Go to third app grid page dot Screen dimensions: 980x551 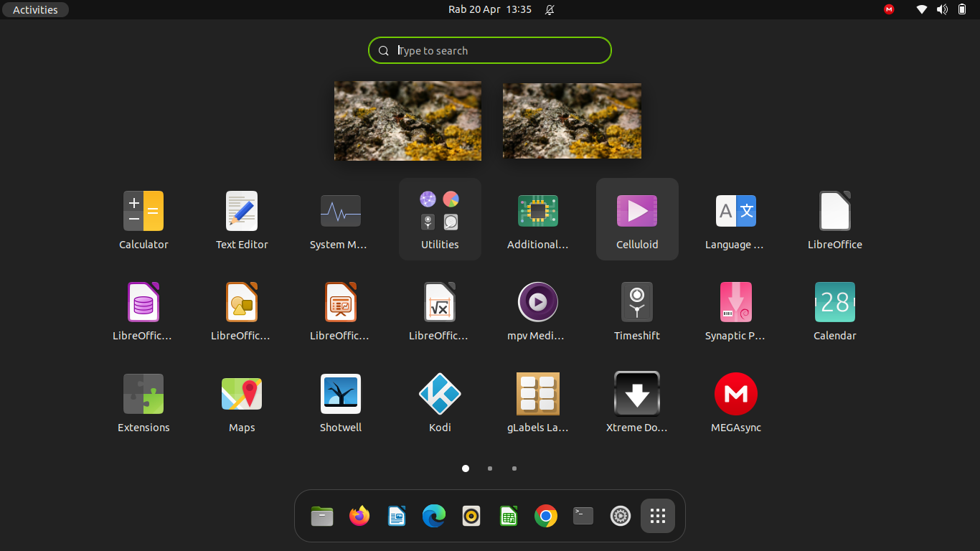point(514,468)
